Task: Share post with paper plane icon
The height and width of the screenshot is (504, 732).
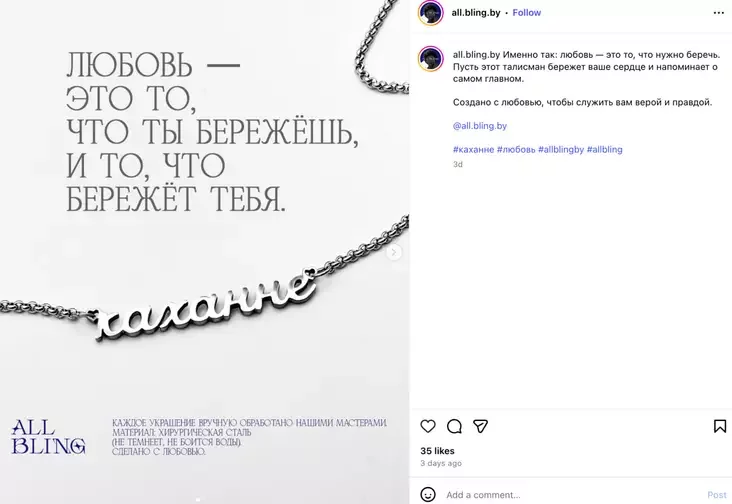Action: tap(480, 426)
